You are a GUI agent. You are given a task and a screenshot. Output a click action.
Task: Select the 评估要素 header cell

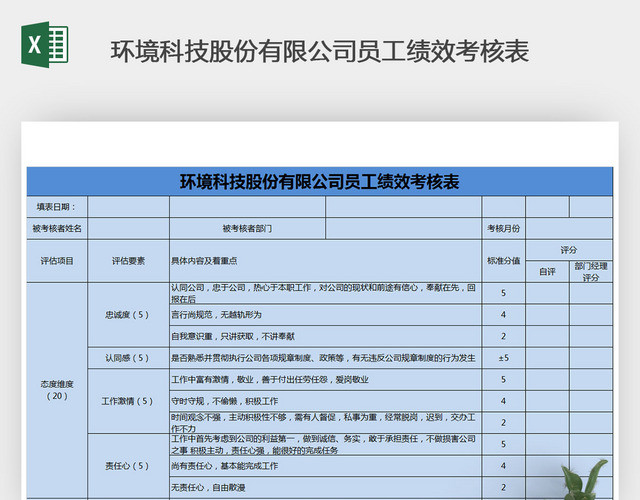click(129, 261)
